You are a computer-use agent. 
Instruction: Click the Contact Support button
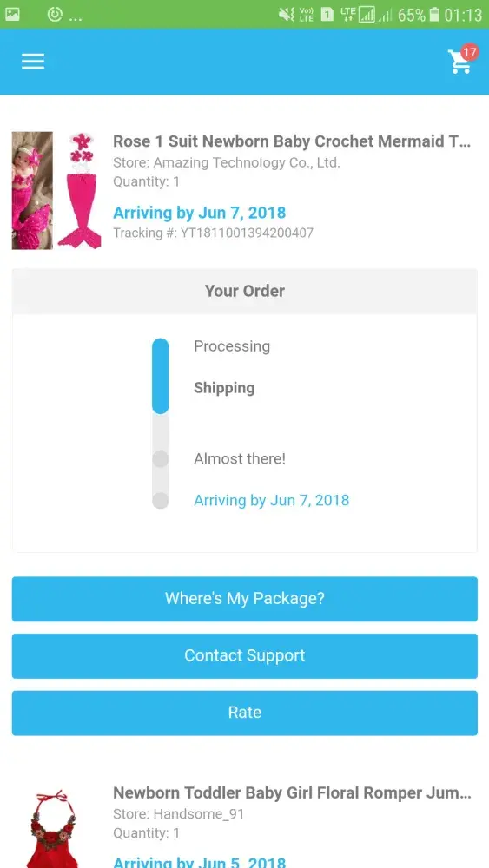click(x=245, y=655)
